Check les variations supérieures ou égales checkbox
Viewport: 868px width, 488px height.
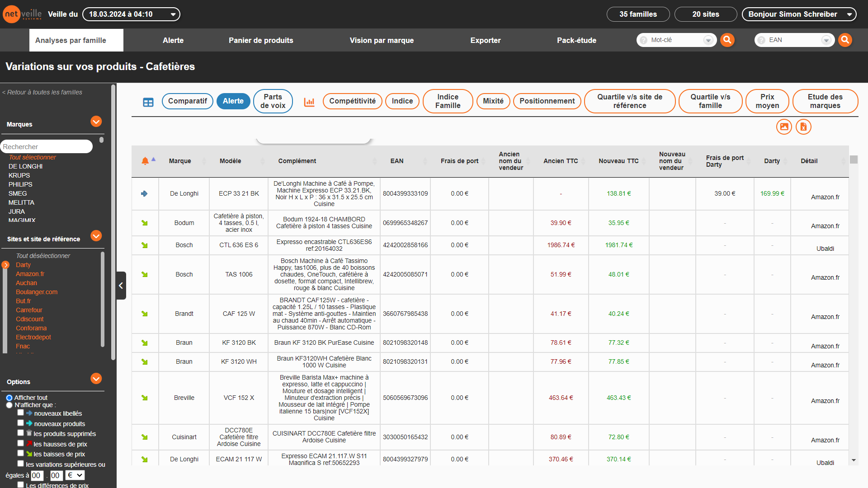[20, 464]
